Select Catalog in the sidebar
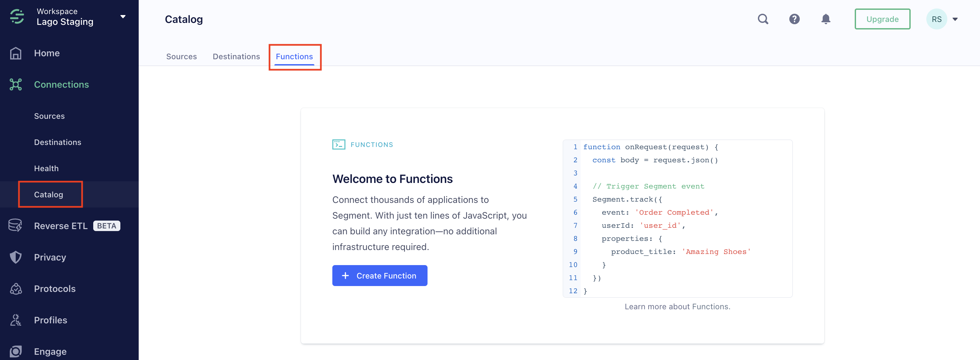Screen dimensions: 980x360 (x=49, y=194)
